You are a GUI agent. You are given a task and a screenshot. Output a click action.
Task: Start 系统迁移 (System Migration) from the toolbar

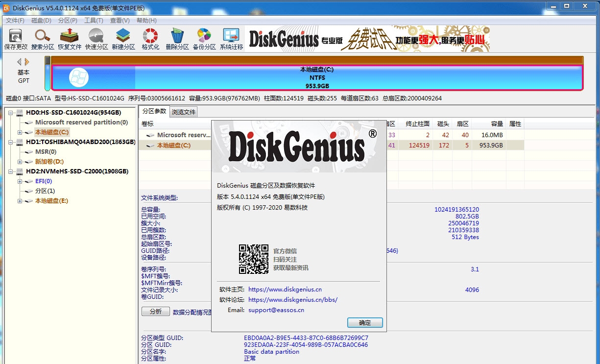click(231, 38)
